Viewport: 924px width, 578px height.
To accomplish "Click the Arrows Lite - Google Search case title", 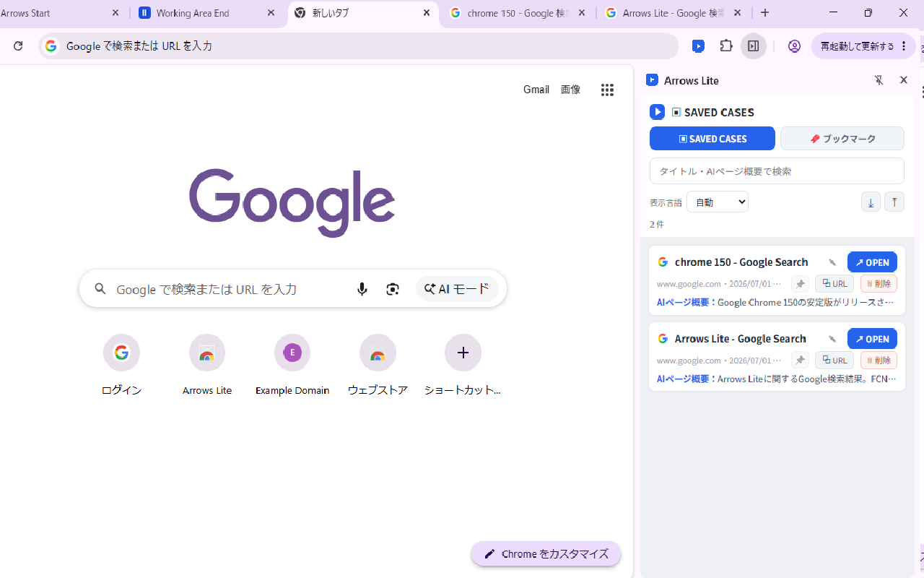I will tap(740, 339).
